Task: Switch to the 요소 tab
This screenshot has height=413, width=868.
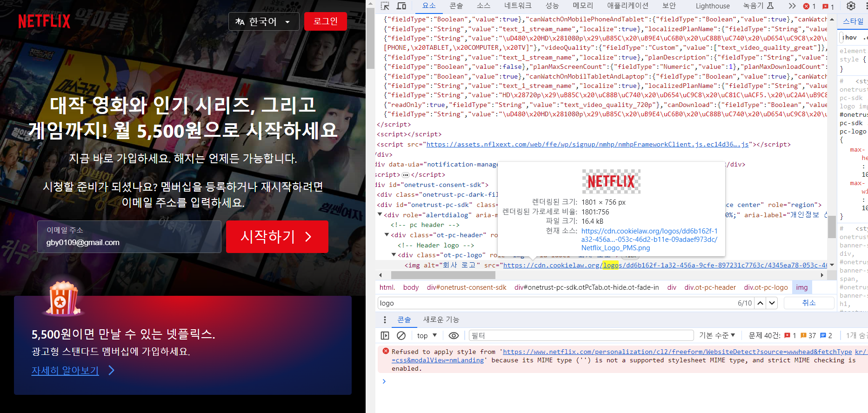Action: 429,6
